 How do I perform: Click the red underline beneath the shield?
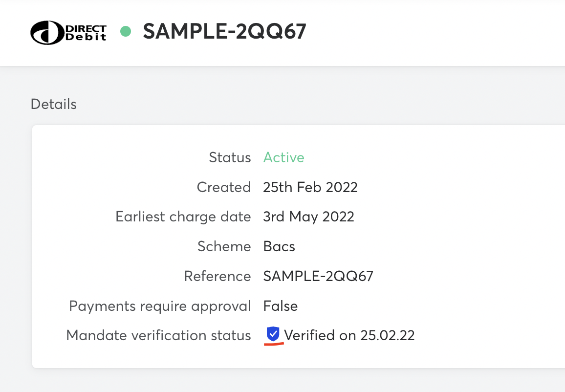pyautogui.click(x=274, y=344)
